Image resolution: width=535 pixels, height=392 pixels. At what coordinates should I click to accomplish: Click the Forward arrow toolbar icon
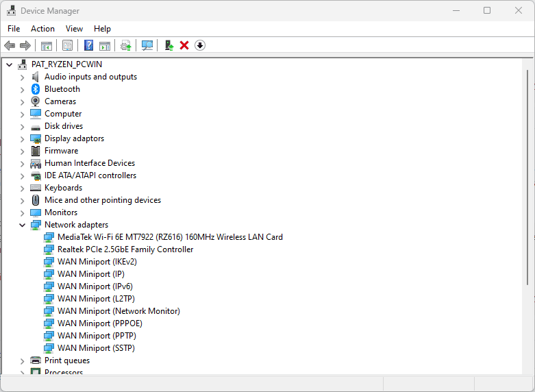click(x=25, y=45)
